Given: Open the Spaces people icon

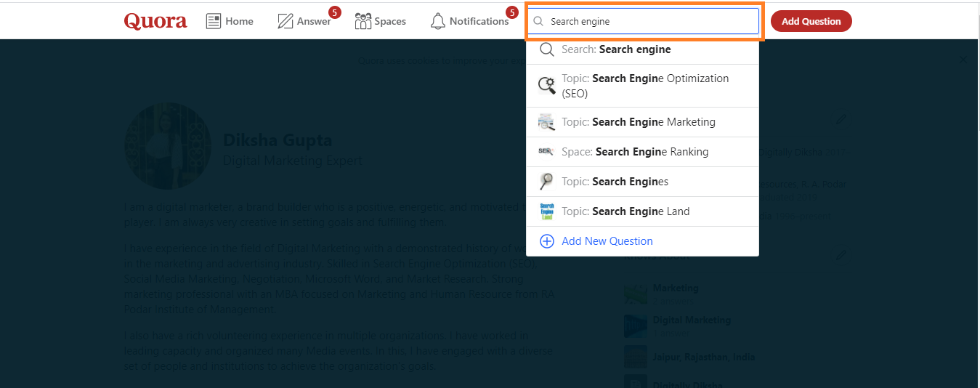Looking at the screenshot, I should tap(363, 21).
